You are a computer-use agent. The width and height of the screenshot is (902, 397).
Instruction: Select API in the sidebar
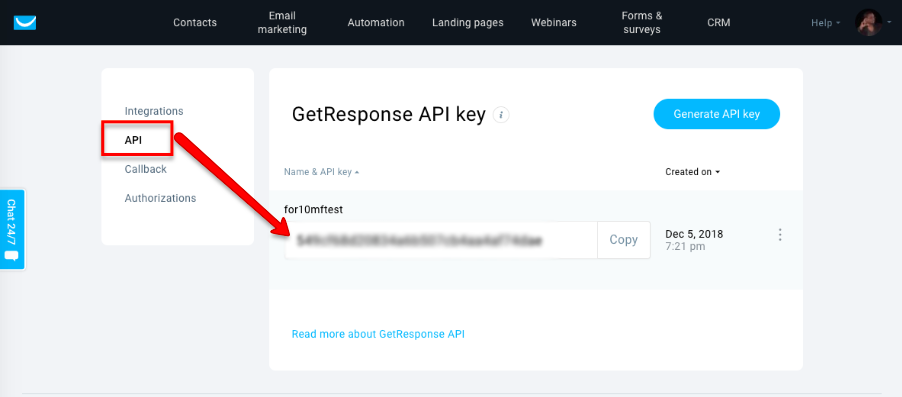tap(133, 140)
